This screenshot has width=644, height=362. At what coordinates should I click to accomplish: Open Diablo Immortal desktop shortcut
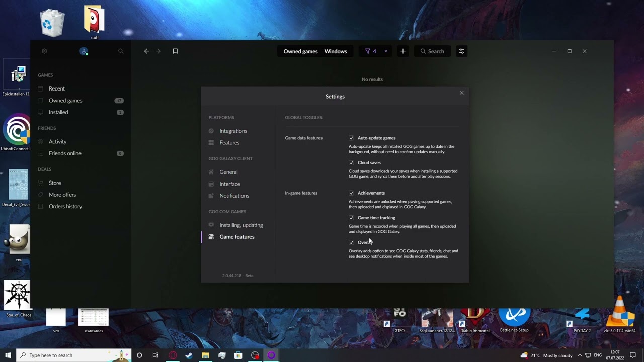tap(474, 321)
